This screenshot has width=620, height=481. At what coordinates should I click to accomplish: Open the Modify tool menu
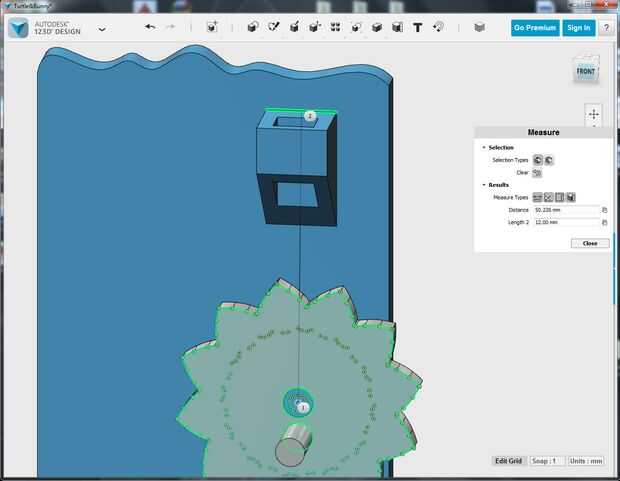click(x=315, y=27)
